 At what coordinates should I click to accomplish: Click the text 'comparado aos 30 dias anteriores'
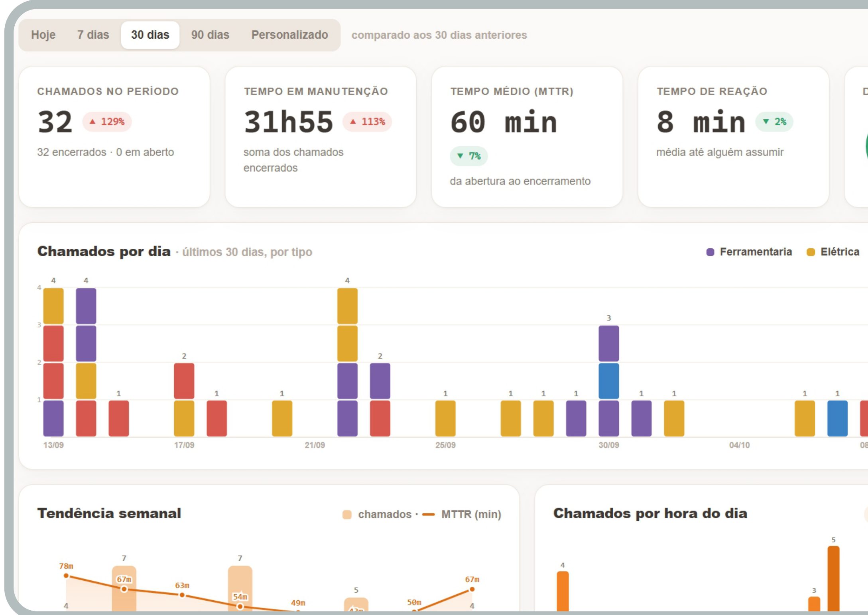(439, 35)
